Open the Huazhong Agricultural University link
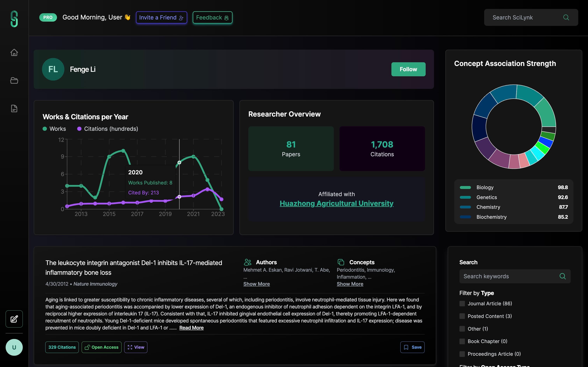Screen dimensions: 588x367 (336, 203)
